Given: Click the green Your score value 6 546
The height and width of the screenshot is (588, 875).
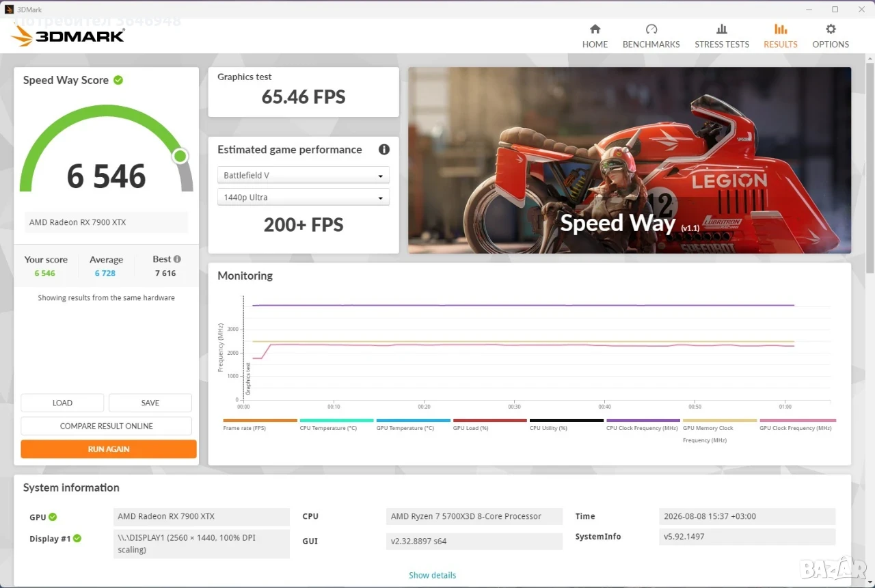Looking at the screenshot, I should [45, 273].
